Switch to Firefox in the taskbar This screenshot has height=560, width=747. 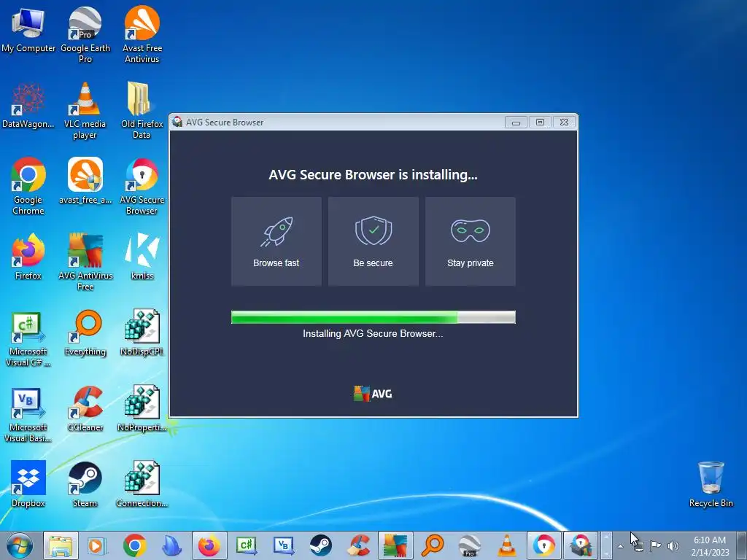[209, 545]
